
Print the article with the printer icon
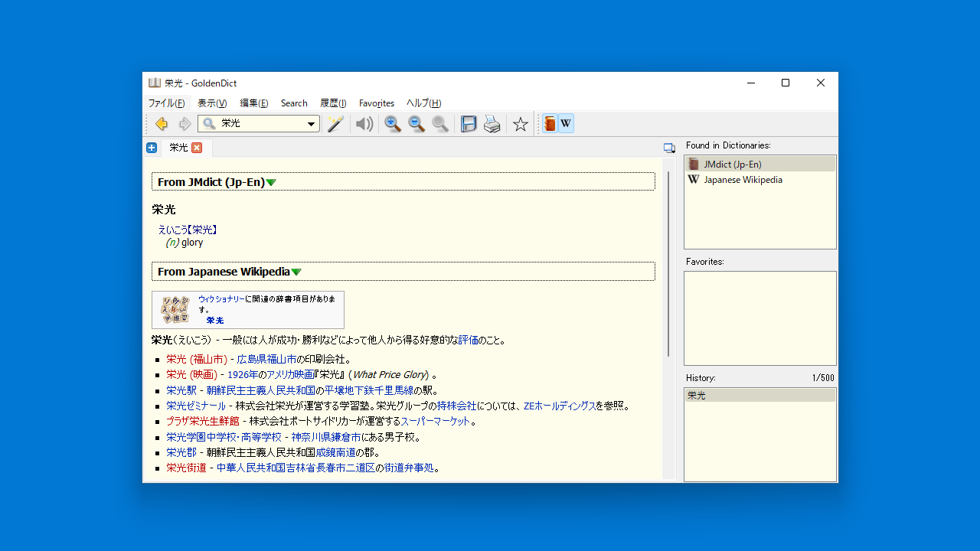tap(492, 124)
